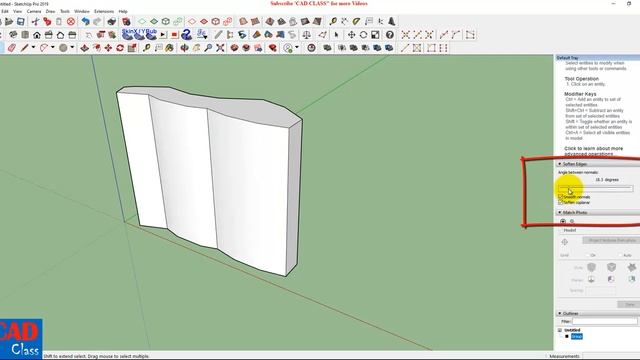Click 'Click to learn about more advanced operations' link
Screen dimensions: 640x360
point(593,151)
